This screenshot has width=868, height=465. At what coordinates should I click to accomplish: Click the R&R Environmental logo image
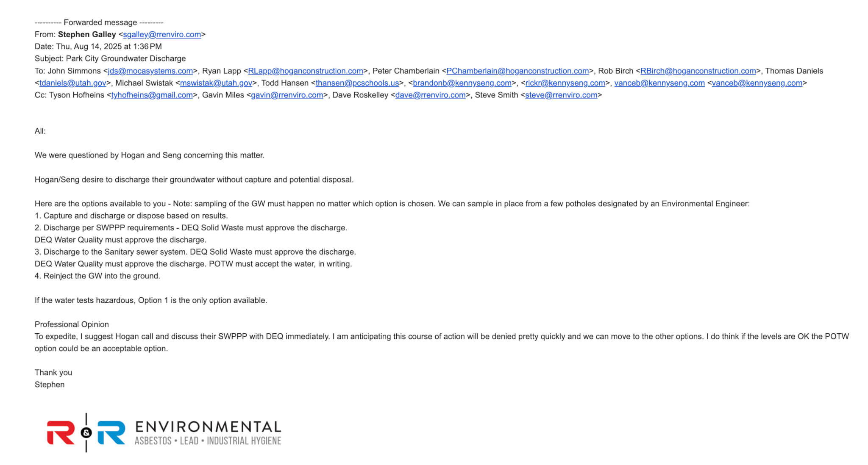click(x=164, y=433)
